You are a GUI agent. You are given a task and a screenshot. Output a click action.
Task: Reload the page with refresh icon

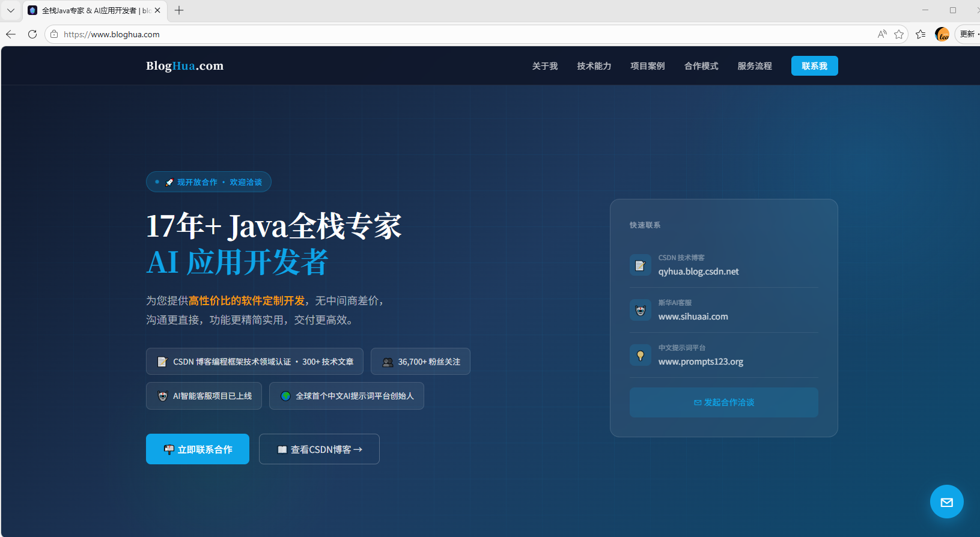(x=32, y=34)
